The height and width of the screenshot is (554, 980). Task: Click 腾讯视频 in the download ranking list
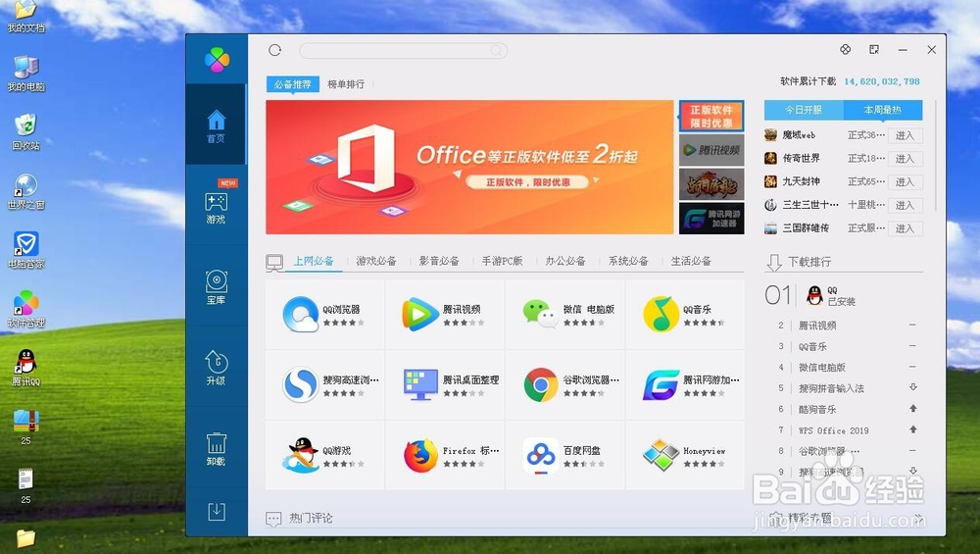817,326
